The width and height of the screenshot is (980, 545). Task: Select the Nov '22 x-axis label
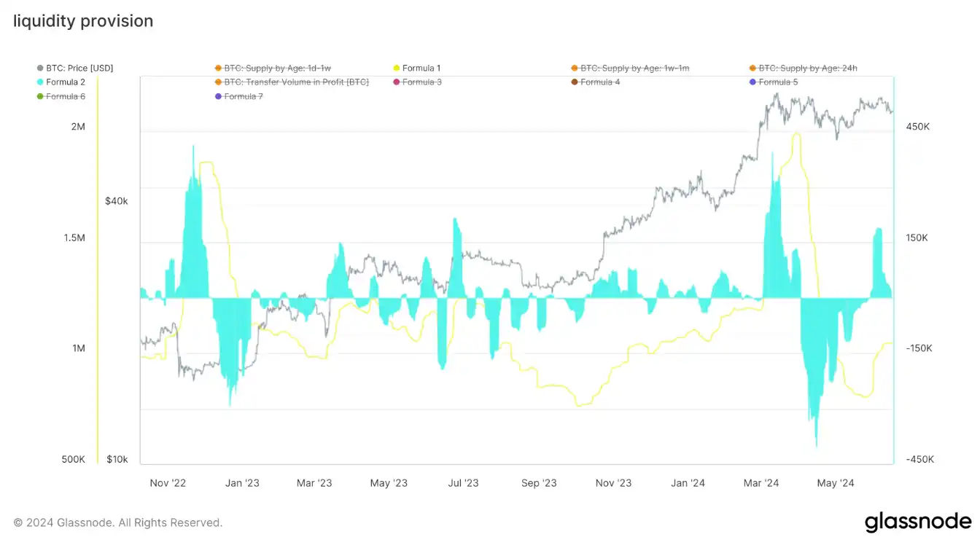(167, 483)
